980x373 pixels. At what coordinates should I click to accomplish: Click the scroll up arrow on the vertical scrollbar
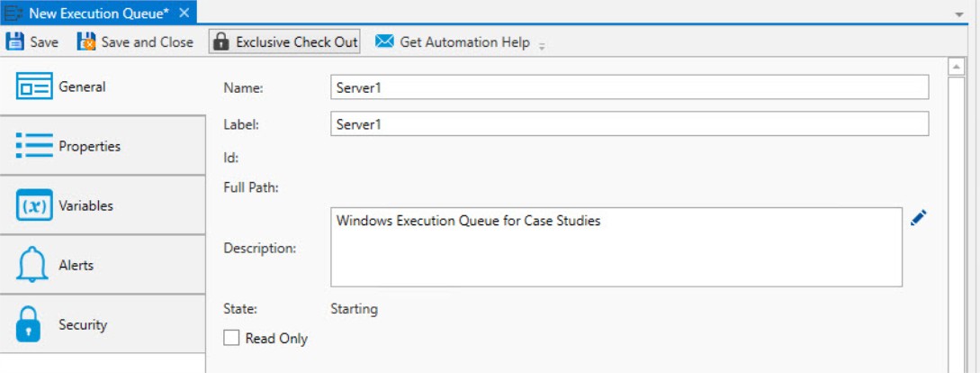click(x=957, y=67)
